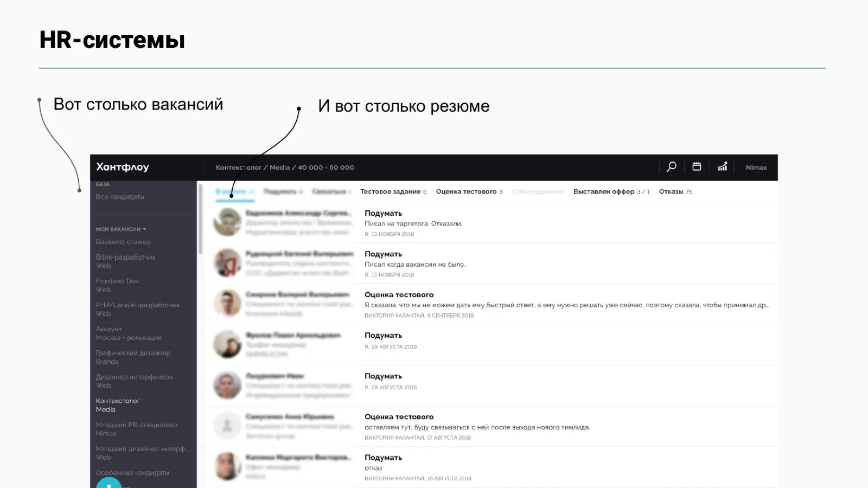
Task: Open the search magnifier icon
Action: point(672,167)
